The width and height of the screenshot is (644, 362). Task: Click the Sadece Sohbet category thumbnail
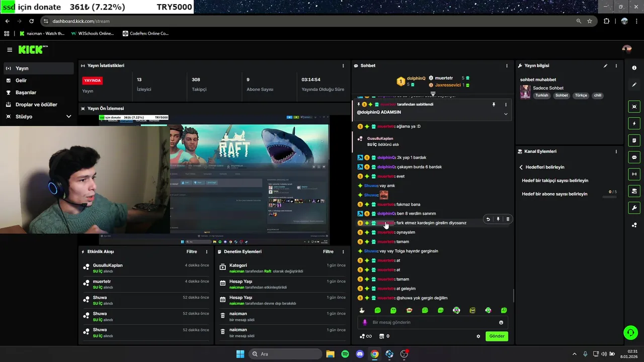click(525, 92)
